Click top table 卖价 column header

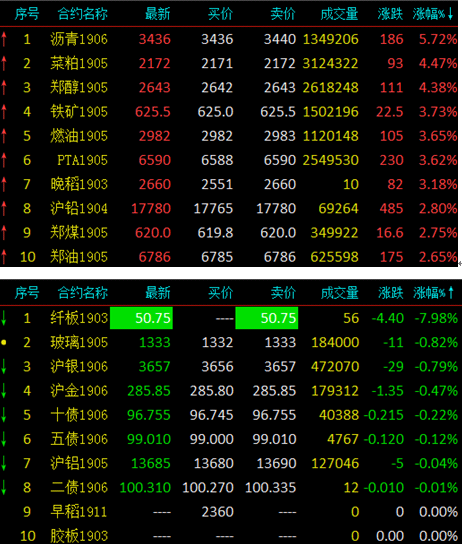[x=283, y=14]
